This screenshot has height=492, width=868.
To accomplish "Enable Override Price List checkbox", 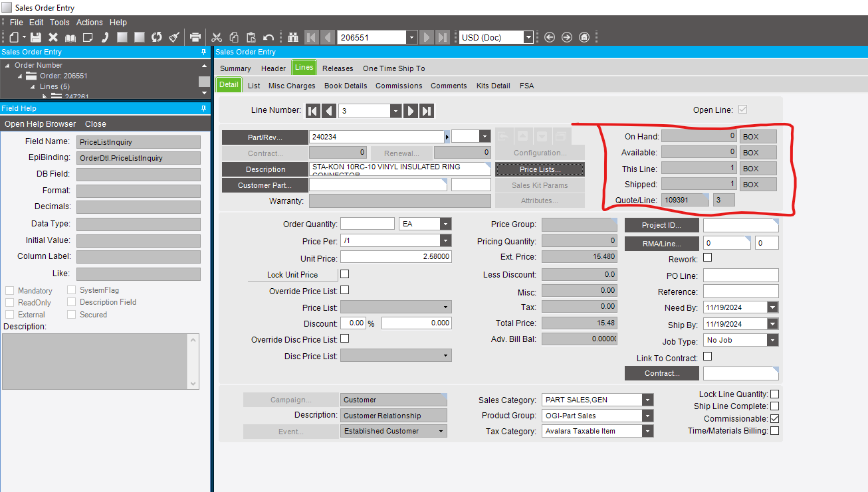I will (x=344, y=290).
